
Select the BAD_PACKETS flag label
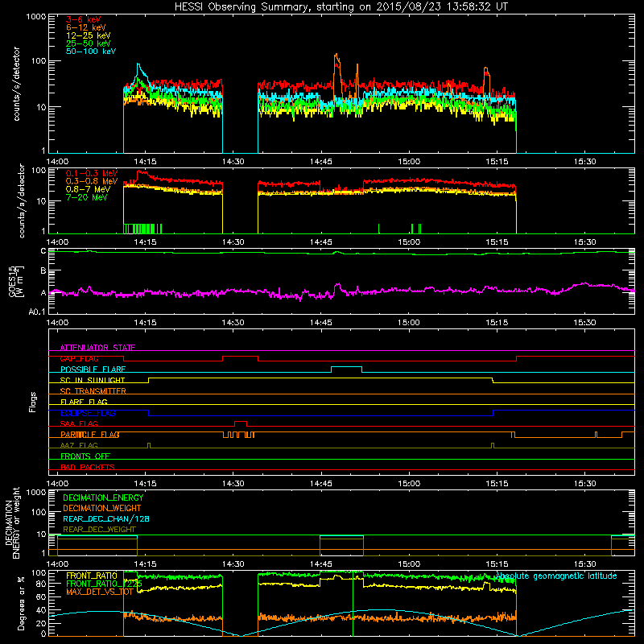88,467
